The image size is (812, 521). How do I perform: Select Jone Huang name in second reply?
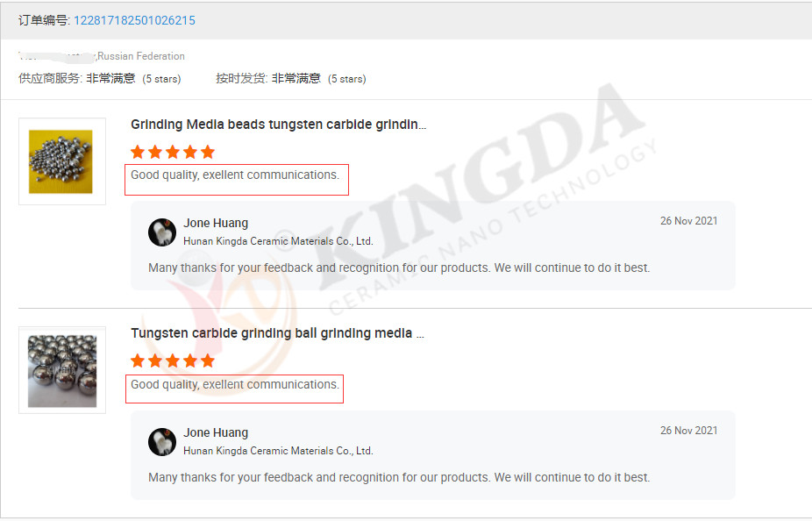tap(216, 432)
